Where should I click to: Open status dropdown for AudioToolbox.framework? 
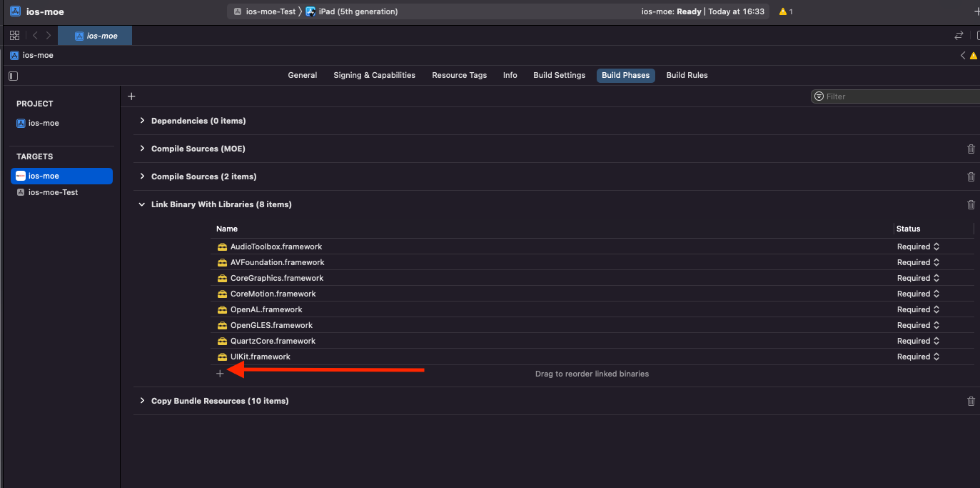(918, 247)
